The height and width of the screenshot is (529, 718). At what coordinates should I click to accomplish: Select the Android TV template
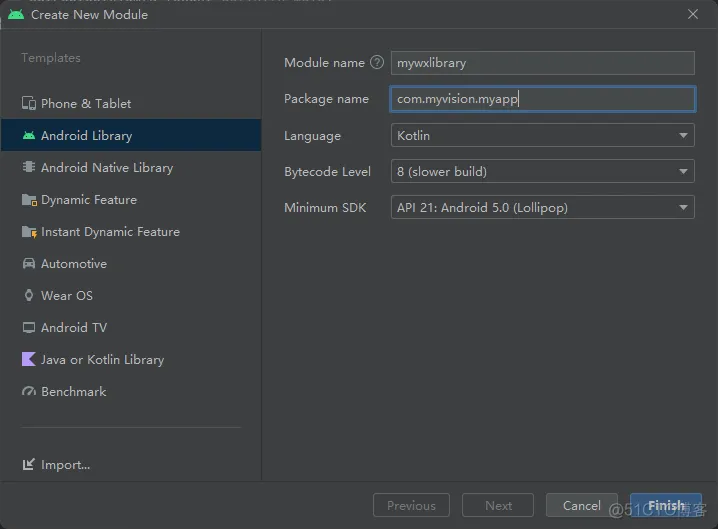131,327
